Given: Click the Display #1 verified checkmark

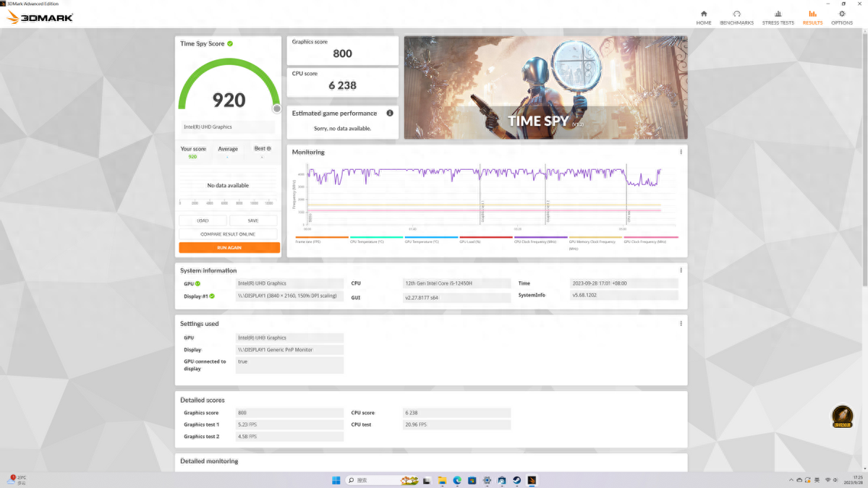Looking at the screenshot, I should [x=212, y=296].
